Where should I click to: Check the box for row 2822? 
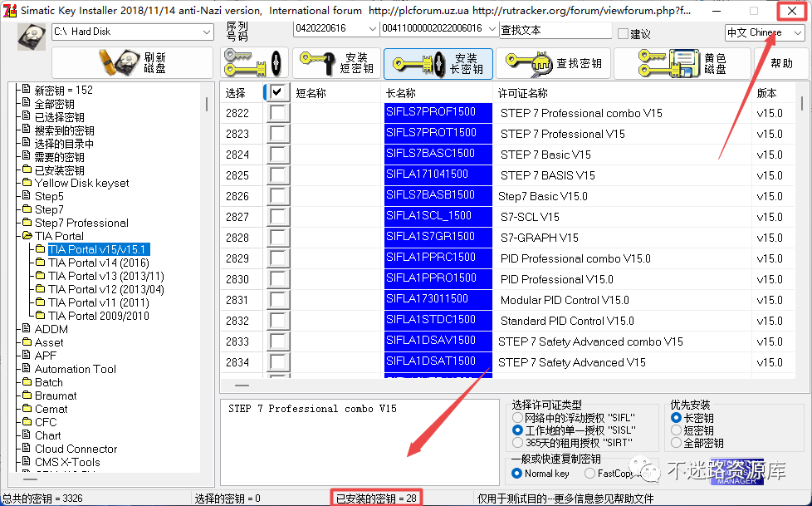click(278, 113)
